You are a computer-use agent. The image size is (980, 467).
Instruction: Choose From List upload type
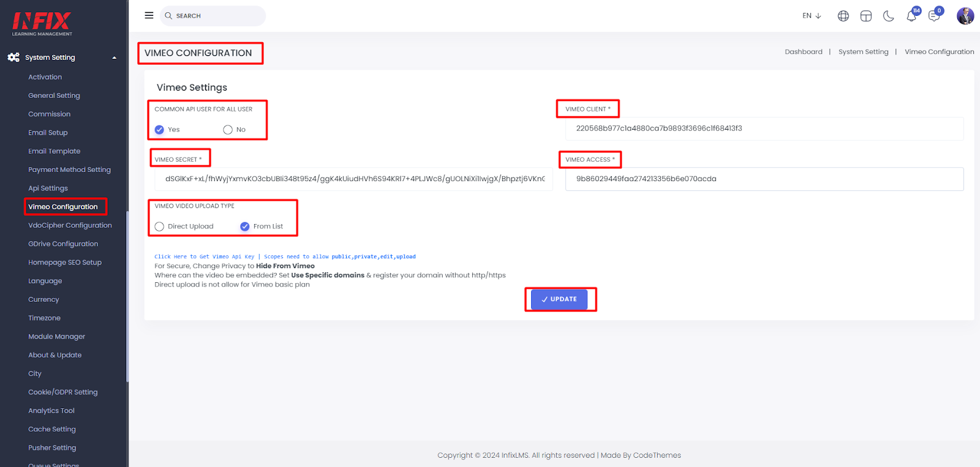(245, 226)
